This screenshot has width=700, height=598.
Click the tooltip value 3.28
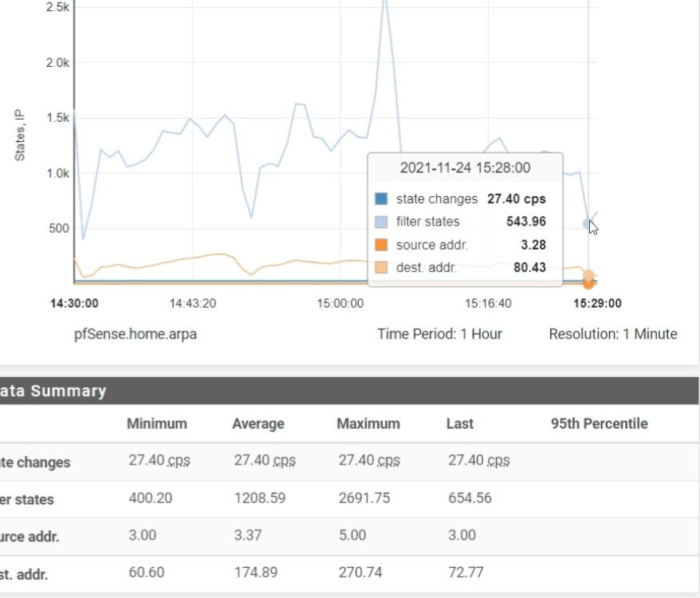coord(533,245)
